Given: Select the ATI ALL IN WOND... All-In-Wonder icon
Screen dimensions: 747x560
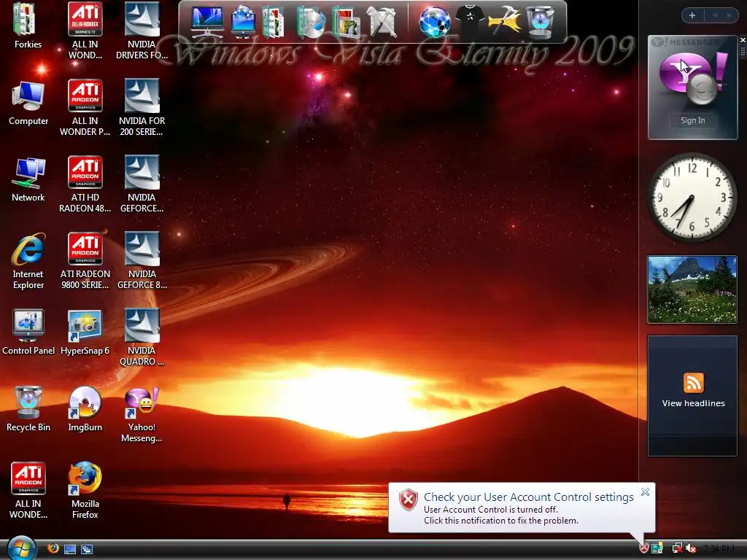Looking at the screenshot, I should tap(85, 31).
